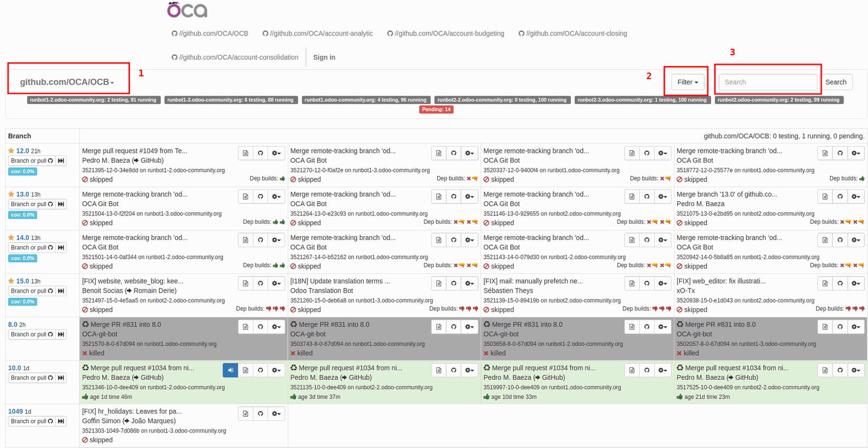Open //github.com/OCA/account-budgeting in top navigation
The height and width of the screenshot is (448, 868).
coord(446,33)
